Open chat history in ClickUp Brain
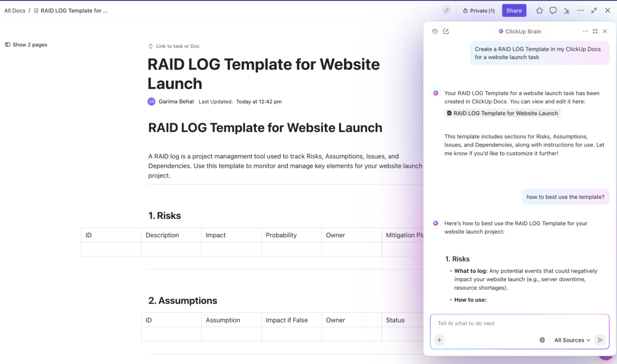The image size is (617, 364). click(x=435, y=31)
